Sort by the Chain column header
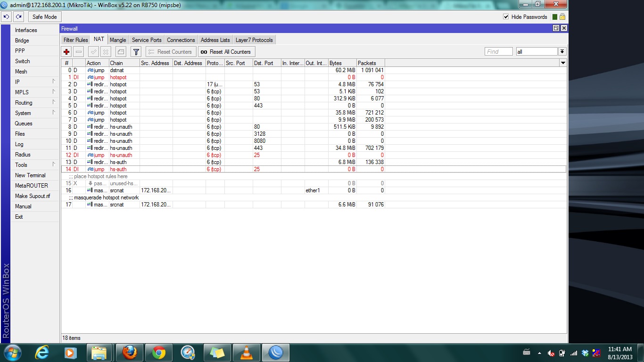Screen dimensions: 644x362 click(x=124, y=63)
